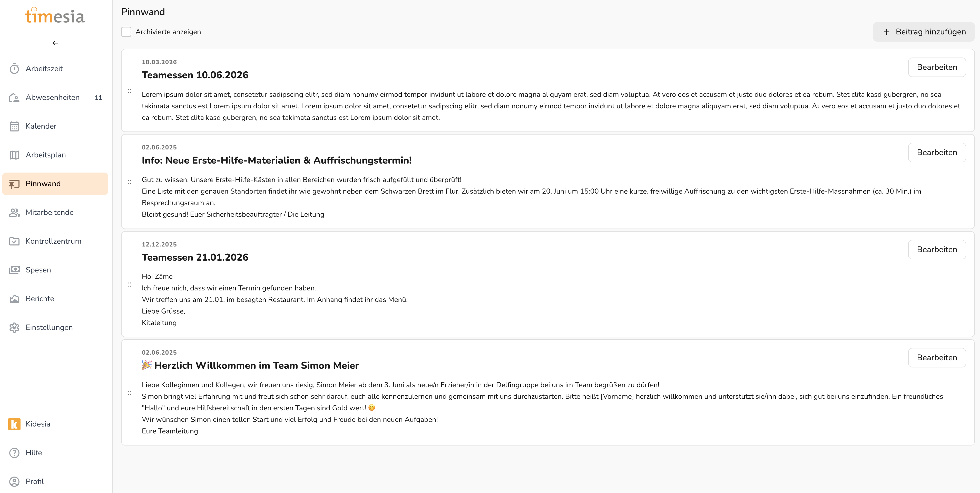Click the Spesen money icon

click(x=14, y=270)
